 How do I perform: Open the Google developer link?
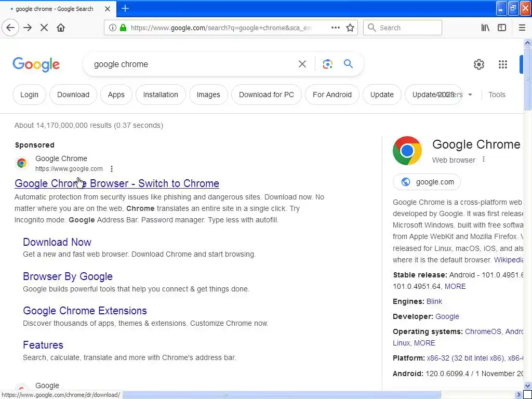pyautogui.click(x=447, y=316)
